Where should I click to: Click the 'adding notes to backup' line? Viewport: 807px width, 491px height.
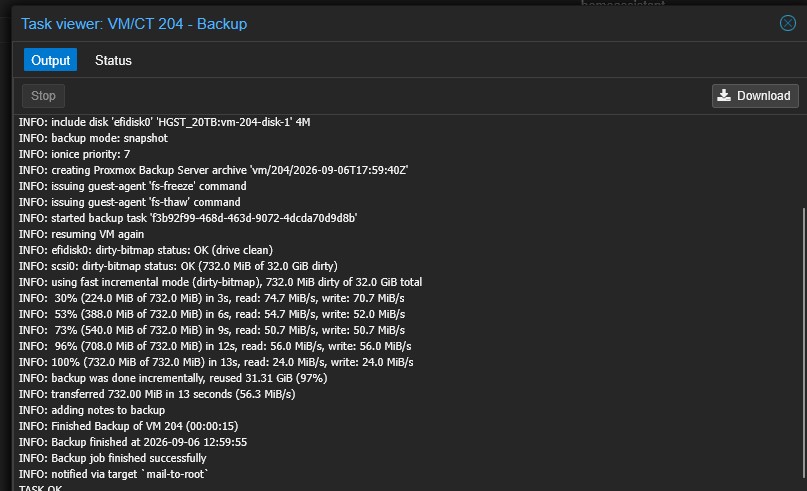(x=92, y=410)
